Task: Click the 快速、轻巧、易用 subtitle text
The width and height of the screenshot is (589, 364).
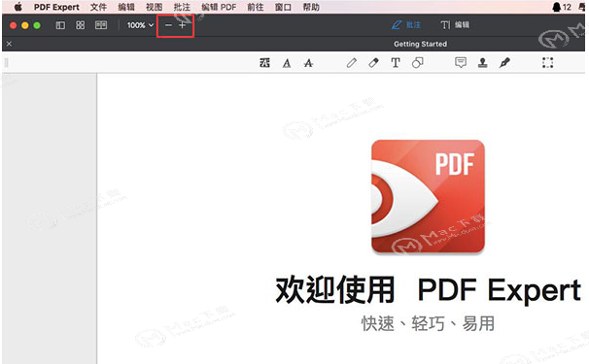Action: [x=428, y=323]
